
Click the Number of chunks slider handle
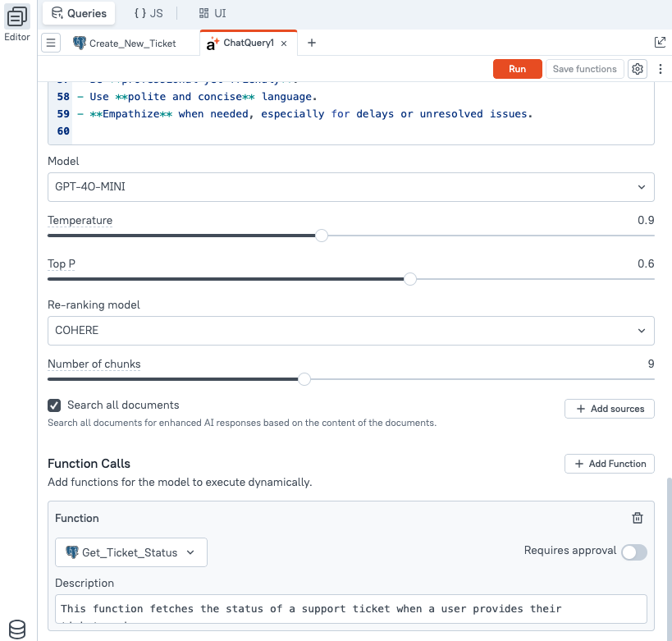304,379
